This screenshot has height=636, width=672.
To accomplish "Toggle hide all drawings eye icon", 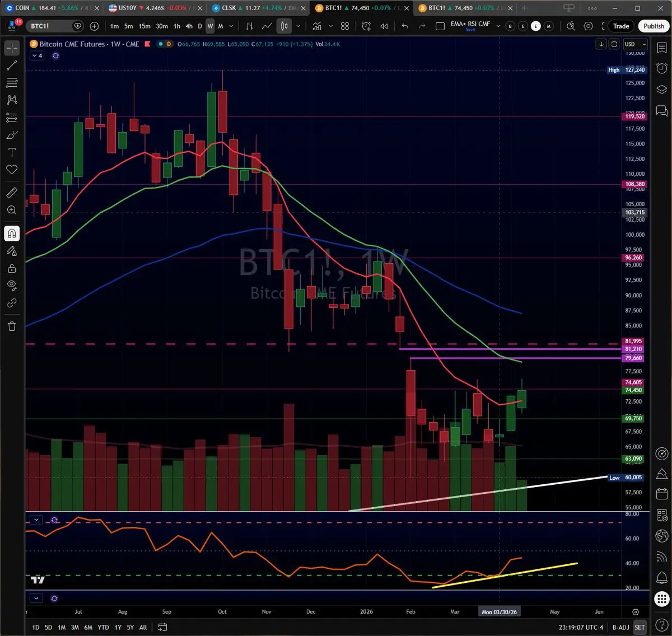I will click(12, 286).
